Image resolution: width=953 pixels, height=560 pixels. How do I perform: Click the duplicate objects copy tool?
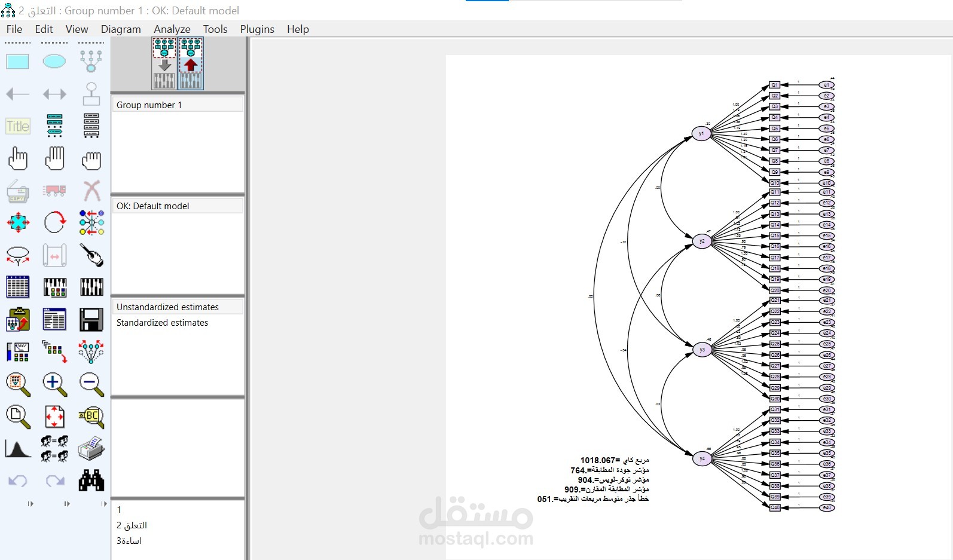17,191
